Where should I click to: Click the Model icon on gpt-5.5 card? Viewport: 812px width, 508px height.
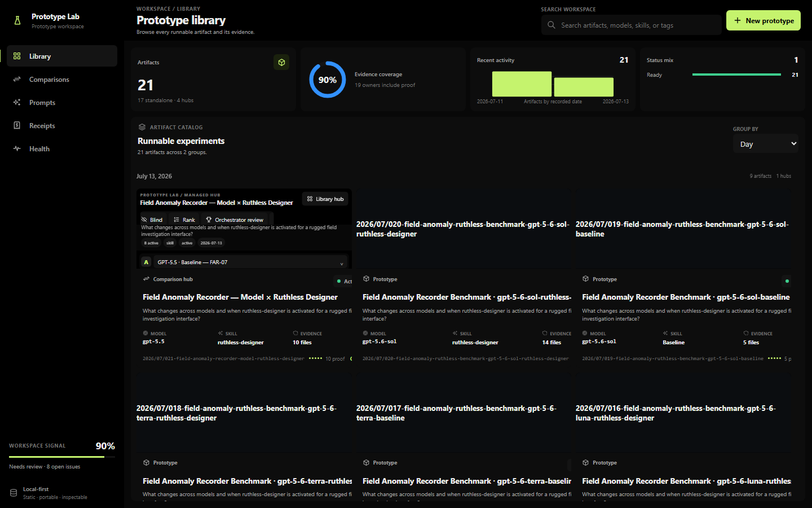pos(145,333)
